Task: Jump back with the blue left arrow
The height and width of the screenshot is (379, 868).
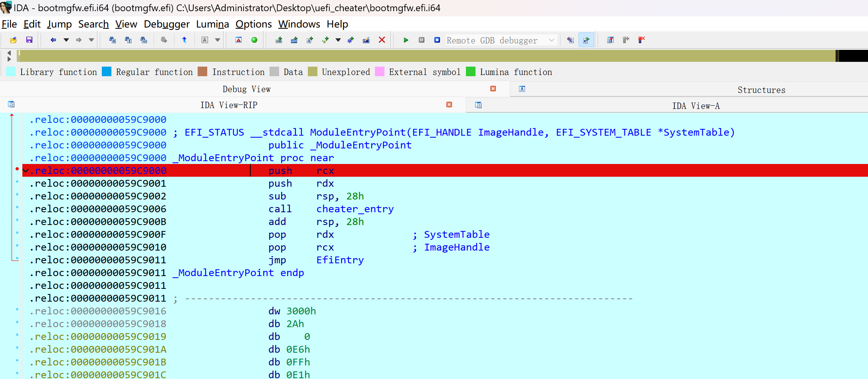Action: coord(53,40)
